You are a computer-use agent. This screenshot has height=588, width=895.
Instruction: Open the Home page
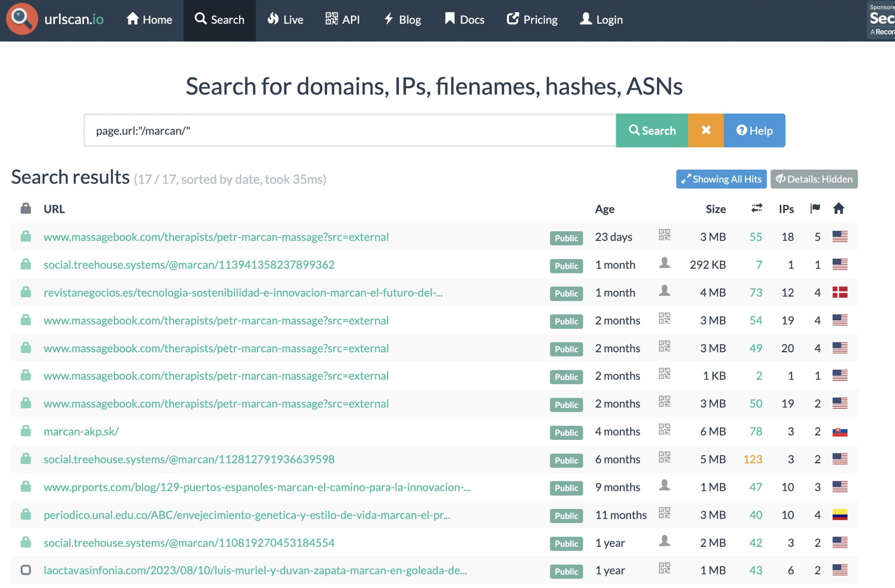click(149, 20)
